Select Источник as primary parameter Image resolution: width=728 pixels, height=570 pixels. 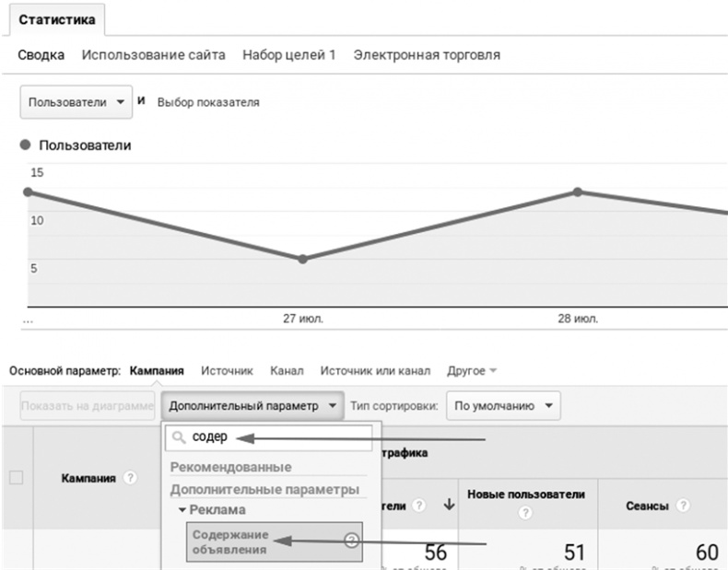pos(227,371)
